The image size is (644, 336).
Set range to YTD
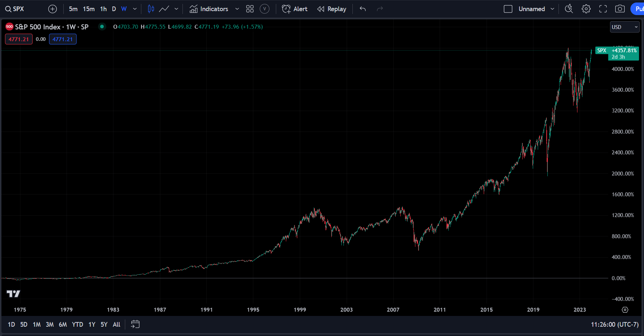click(x=77, y=325)
